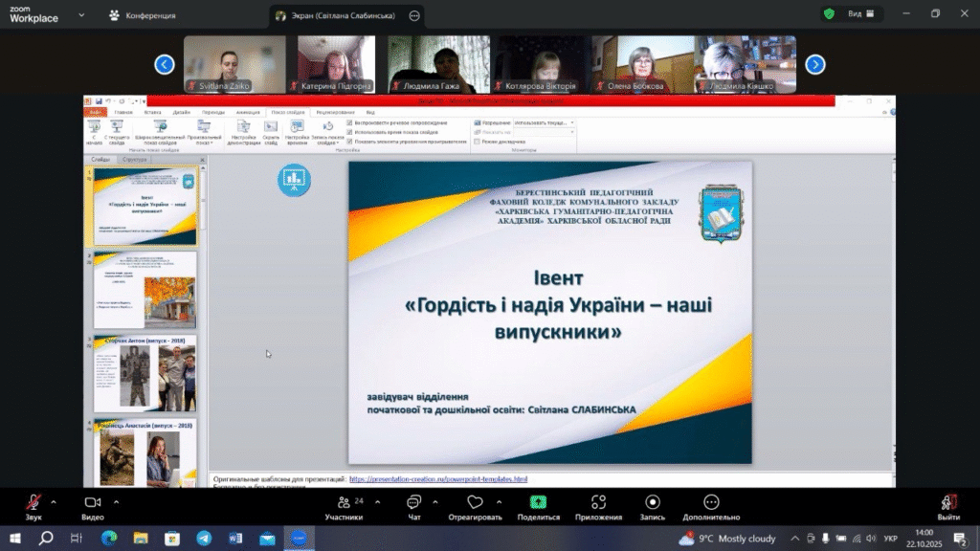Toggle 'Воспроизвести речевое сопровождение' checkbox
This screenshot has width=980, height=551.
coord(348,122)
